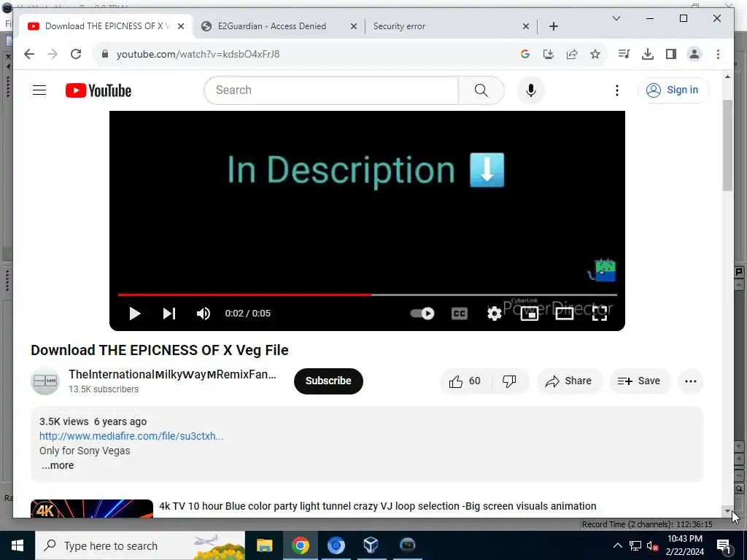Viewport: 747px width, 560px height.
Task: Open the Windows Start menu
Action: coord(18,545)
